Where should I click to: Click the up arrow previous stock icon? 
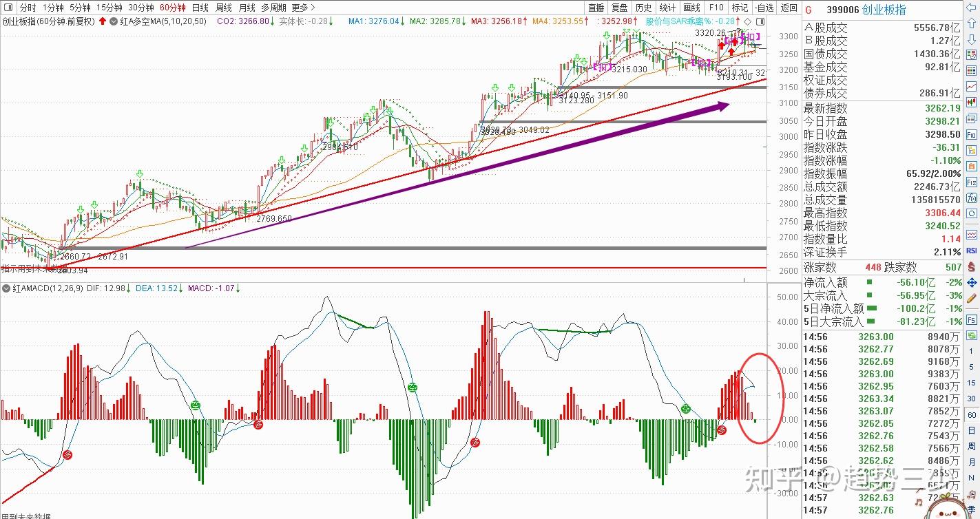(972, 23)
